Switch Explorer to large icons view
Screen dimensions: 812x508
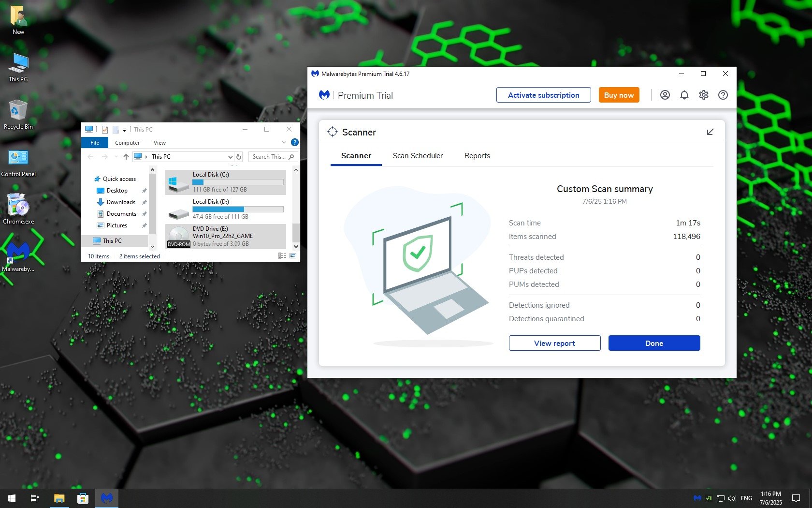tap(293, 256)
